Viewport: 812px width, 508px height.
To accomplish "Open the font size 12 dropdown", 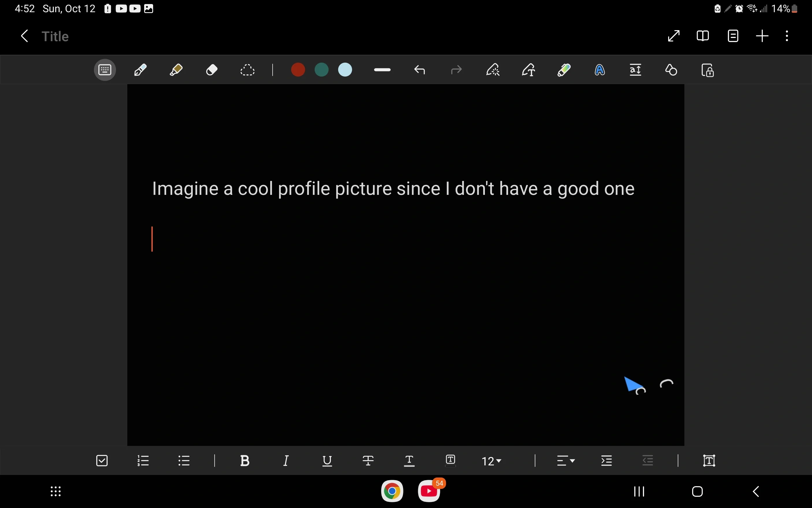I will click(492, 461).
